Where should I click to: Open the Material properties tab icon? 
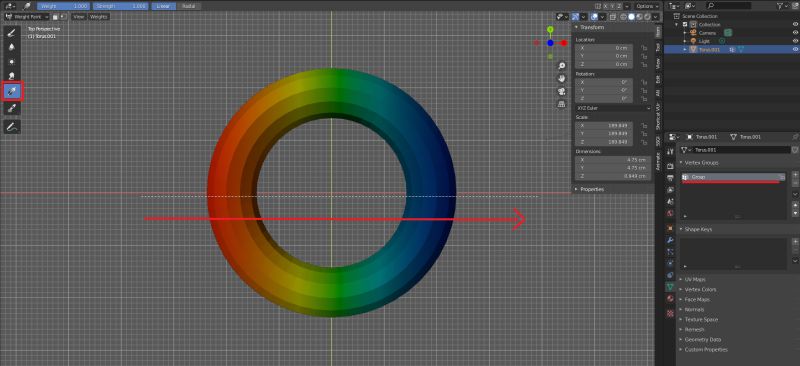tap(671, 299)
